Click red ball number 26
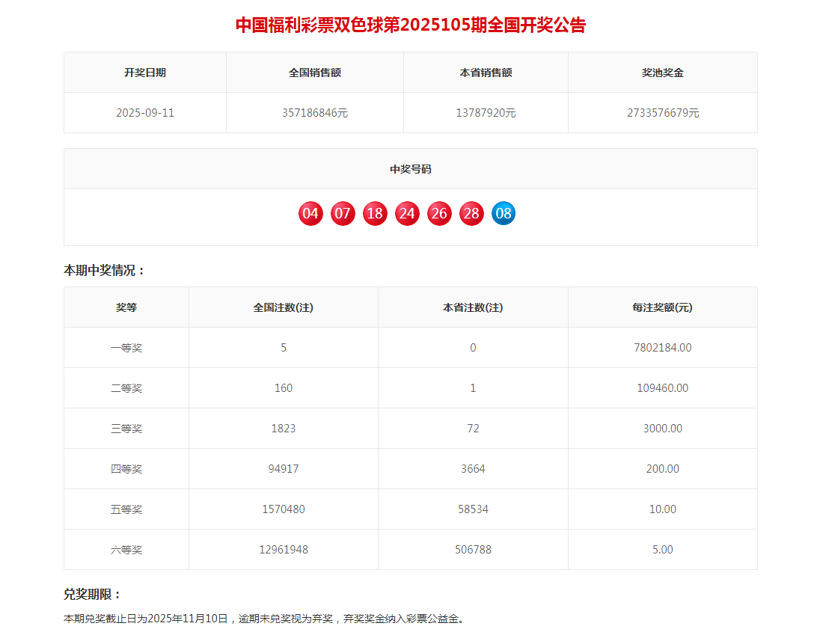820x644 pixels. coord(439,213)
